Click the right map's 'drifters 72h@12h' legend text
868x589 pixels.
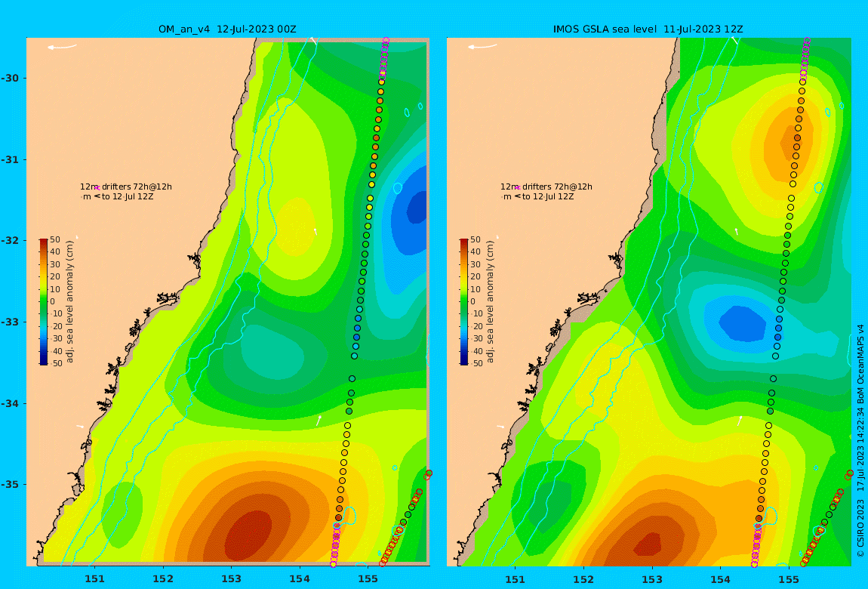click(x=558, y=187)
